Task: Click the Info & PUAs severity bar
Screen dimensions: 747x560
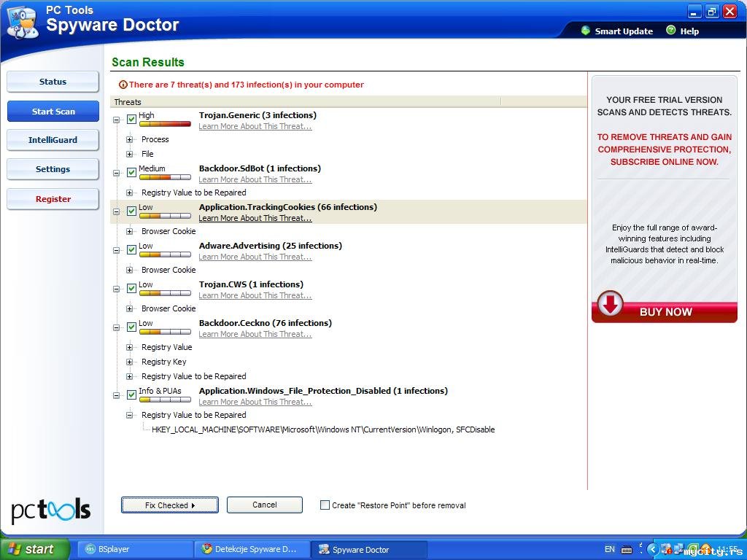Action: 165,400
